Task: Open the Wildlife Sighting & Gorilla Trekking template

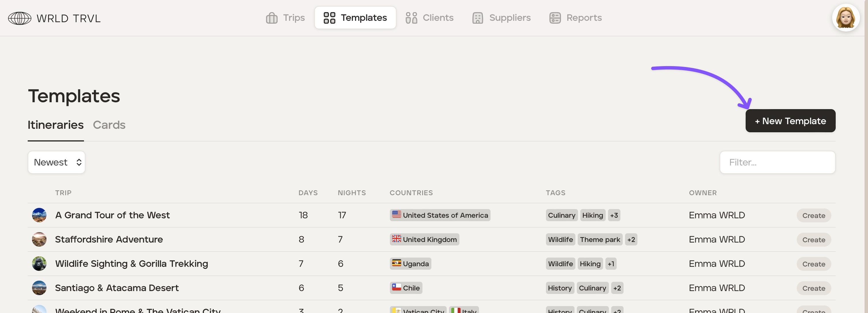Action: [x=131, y=264]
